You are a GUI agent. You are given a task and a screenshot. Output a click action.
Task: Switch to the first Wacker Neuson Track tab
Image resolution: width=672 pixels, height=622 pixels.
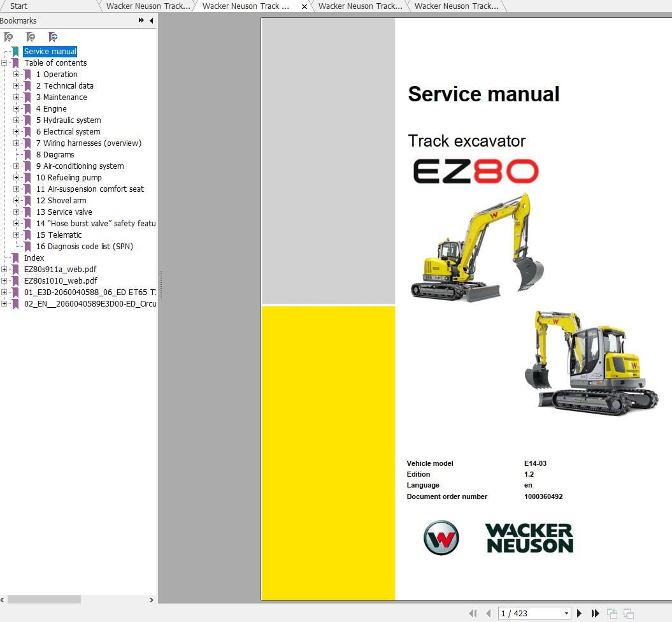click(148, 6)
